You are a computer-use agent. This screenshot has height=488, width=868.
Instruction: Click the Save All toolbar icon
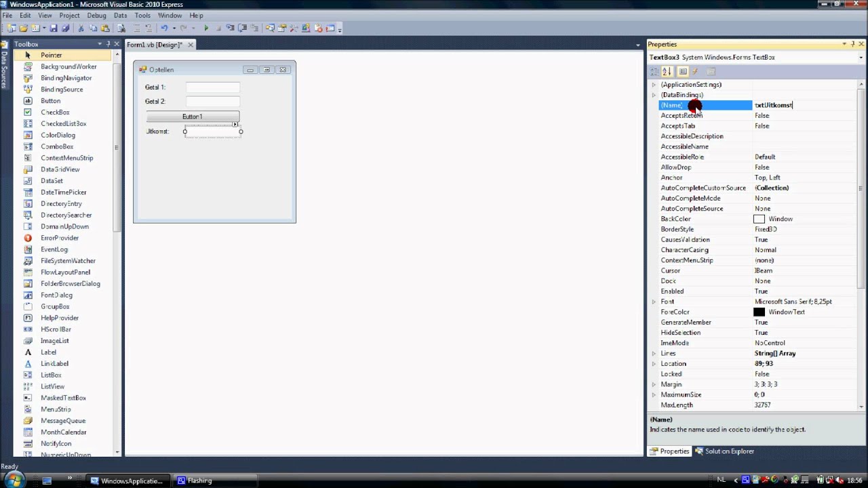pos(65,28)
